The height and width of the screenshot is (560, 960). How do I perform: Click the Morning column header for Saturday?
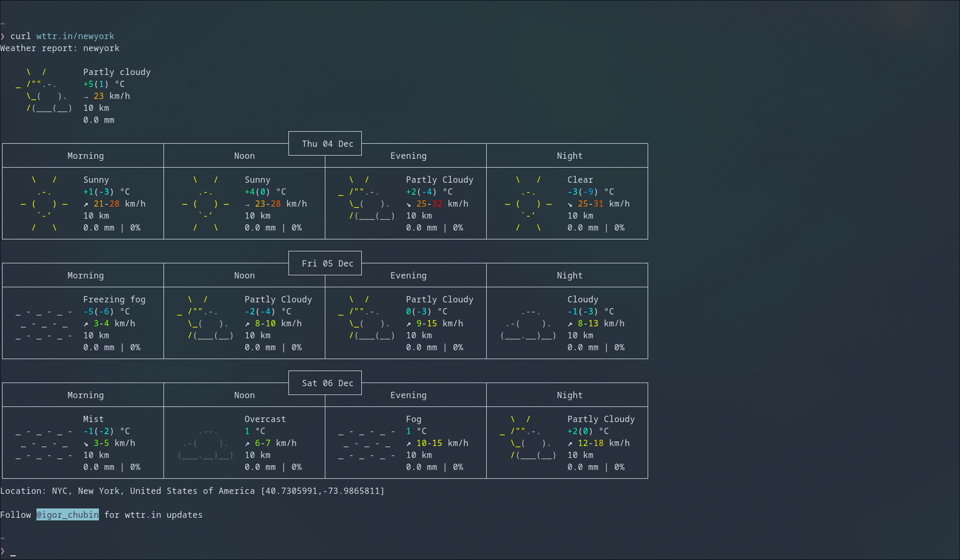click(x=85, y=395)
